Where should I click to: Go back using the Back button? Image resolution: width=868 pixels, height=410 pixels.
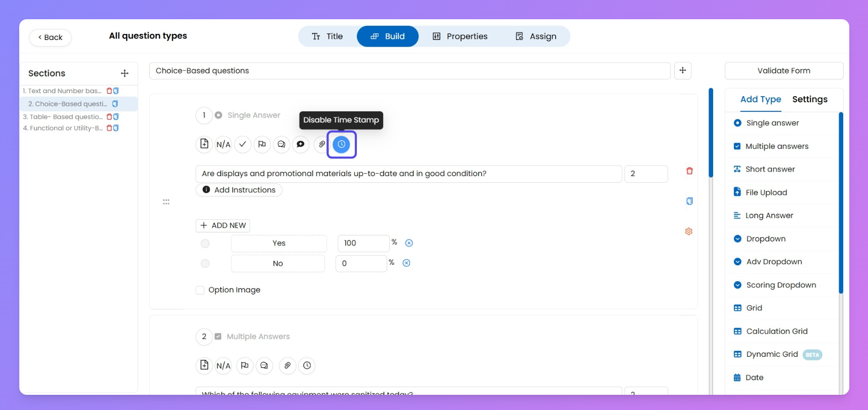tap(50, 37)
